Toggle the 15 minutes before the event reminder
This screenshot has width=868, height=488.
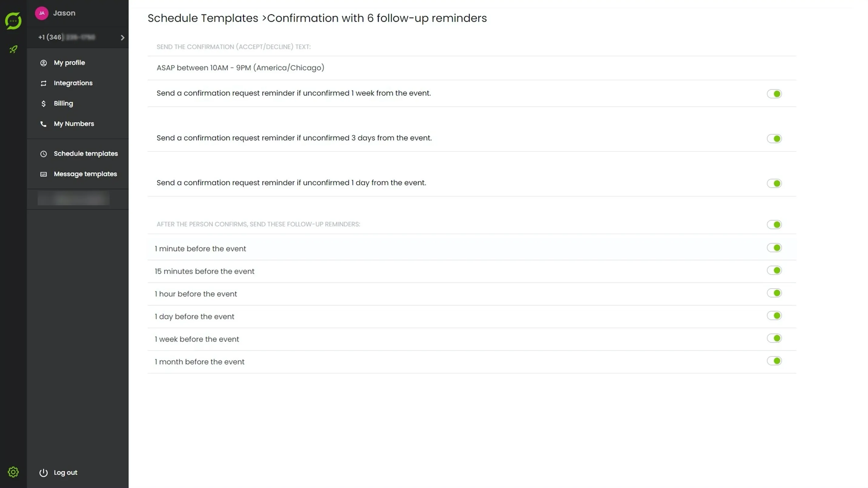[774, 270]
